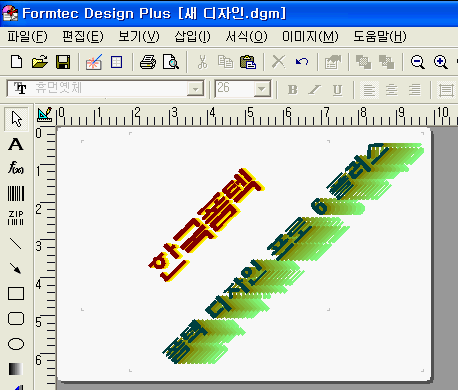Open the 편집(E) menu

83,36
